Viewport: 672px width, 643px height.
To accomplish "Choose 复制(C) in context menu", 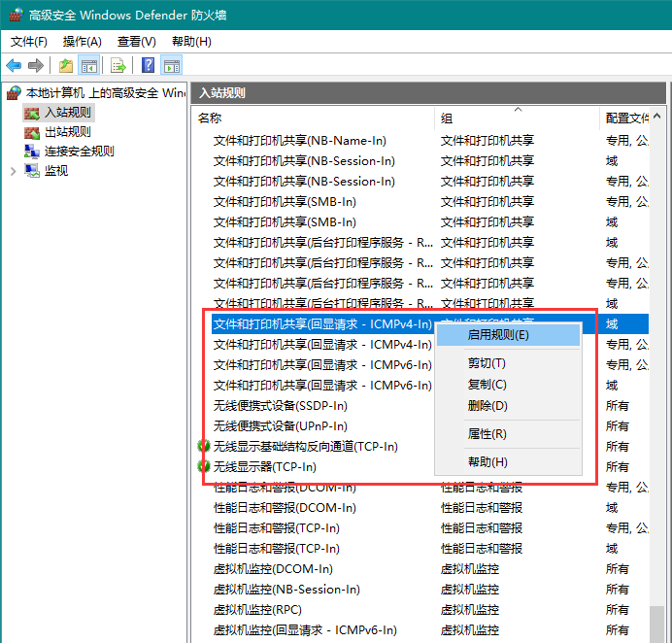I will 508,384.
